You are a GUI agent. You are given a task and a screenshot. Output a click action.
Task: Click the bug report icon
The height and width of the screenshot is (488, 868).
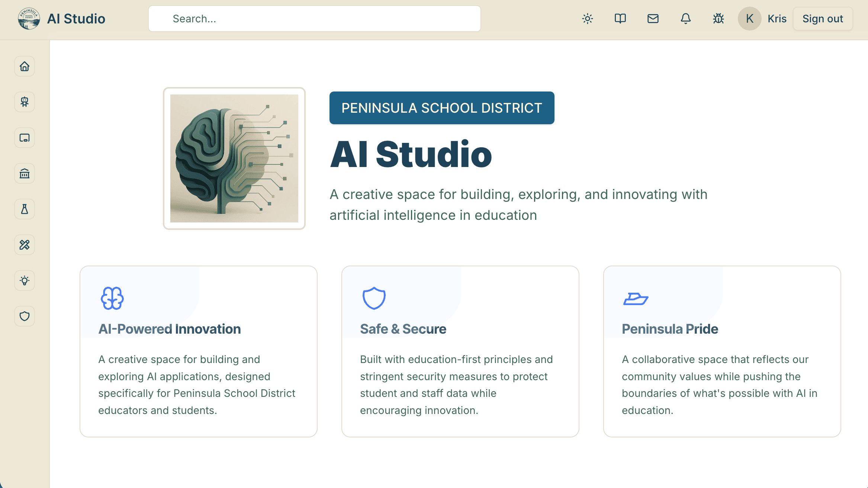tap(718, 19)
